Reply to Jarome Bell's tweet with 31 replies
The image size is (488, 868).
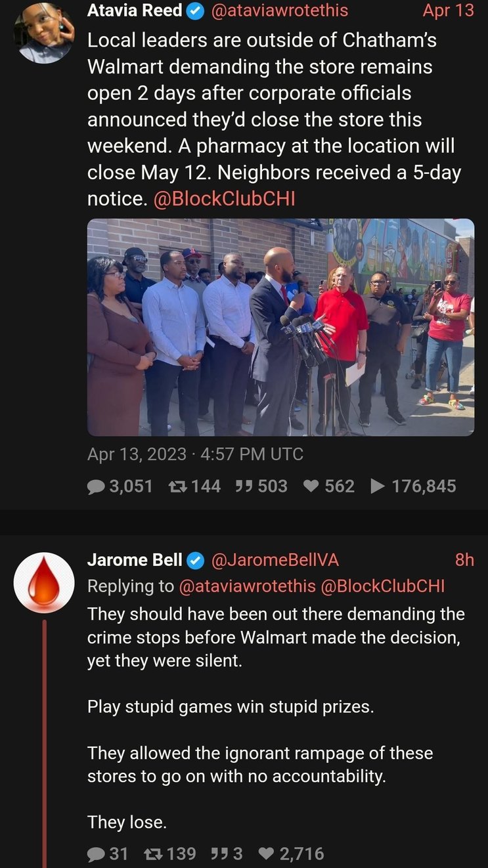[x=97, y=854]
